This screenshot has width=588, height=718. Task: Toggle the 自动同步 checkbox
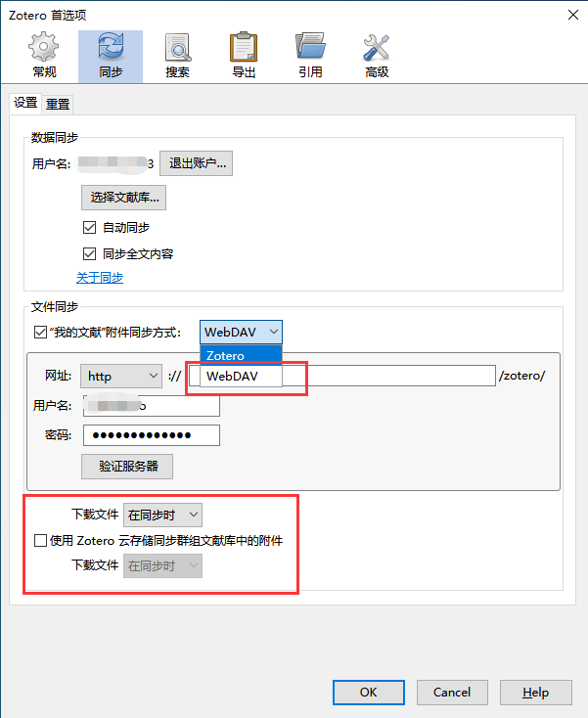click(x=89, y=227)
